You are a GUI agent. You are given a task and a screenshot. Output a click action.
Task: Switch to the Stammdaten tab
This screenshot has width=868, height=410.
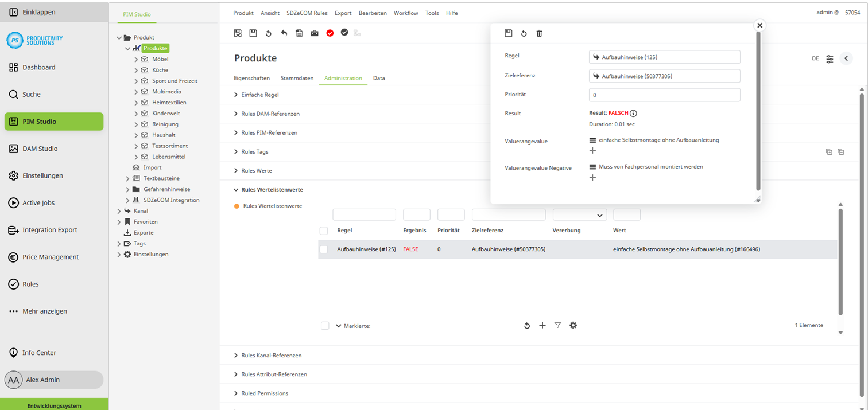click(297, 78)
